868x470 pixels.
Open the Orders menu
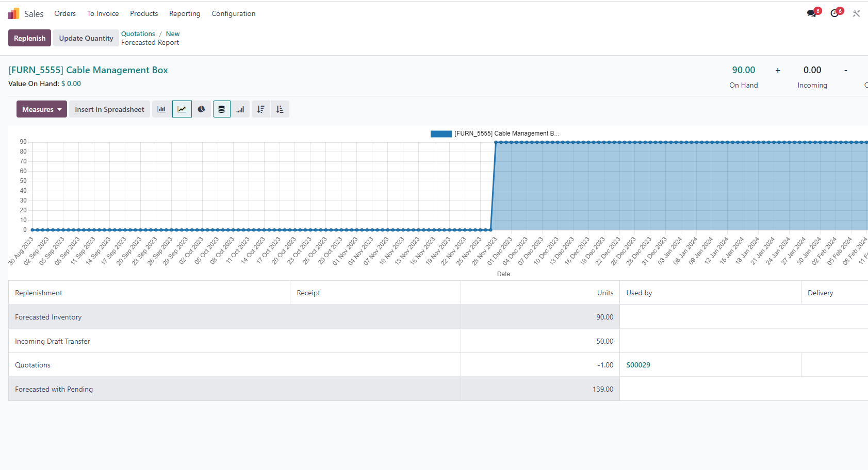pos(65,14)
